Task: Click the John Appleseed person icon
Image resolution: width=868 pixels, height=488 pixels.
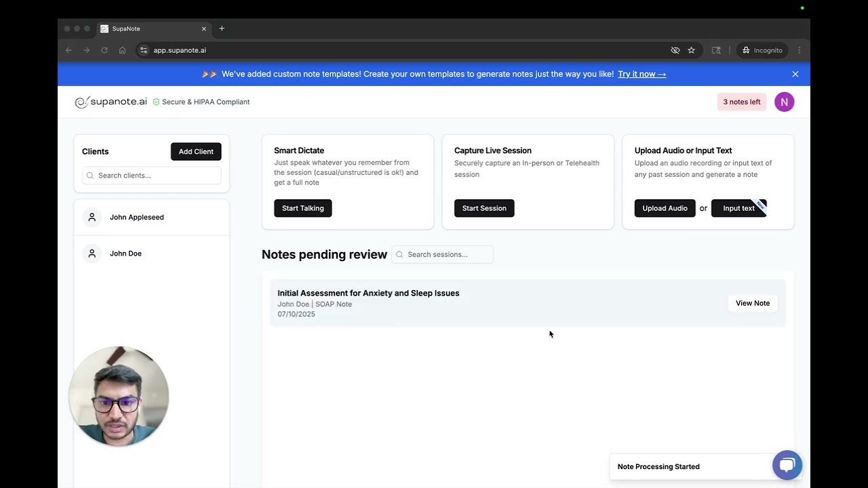Action: (92, 217)
